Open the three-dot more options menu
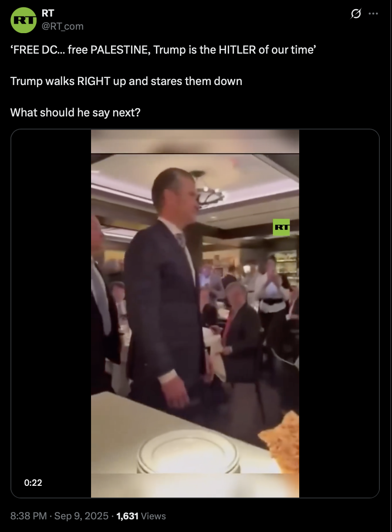 click(x=373, y=14)
